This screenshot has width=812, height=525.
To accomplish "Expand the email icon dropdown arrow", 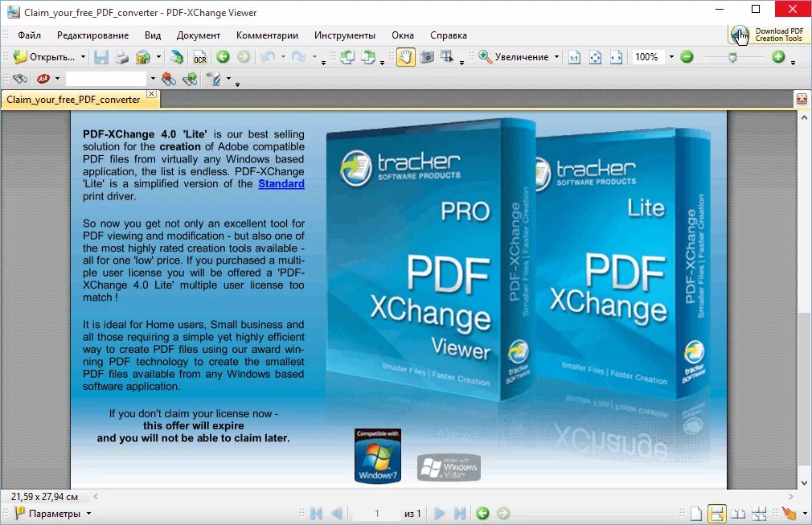I will click(x=158, y=57).
